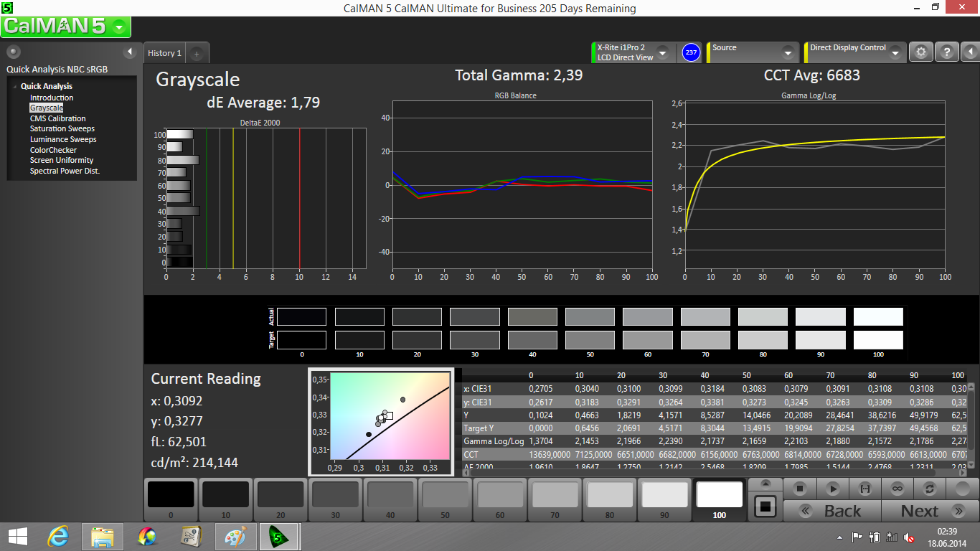Viewport: 980px width, 551px height.
Task: Click the bracketed single-read icon
Action: (x=864, y=489)
